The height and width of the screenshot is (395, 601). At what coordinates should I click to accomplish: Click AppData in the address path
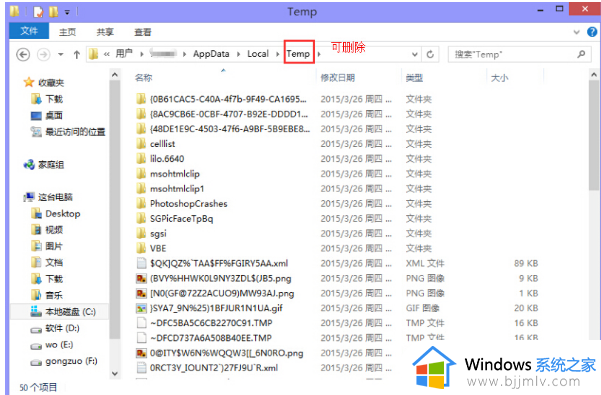tap(211, 54)
